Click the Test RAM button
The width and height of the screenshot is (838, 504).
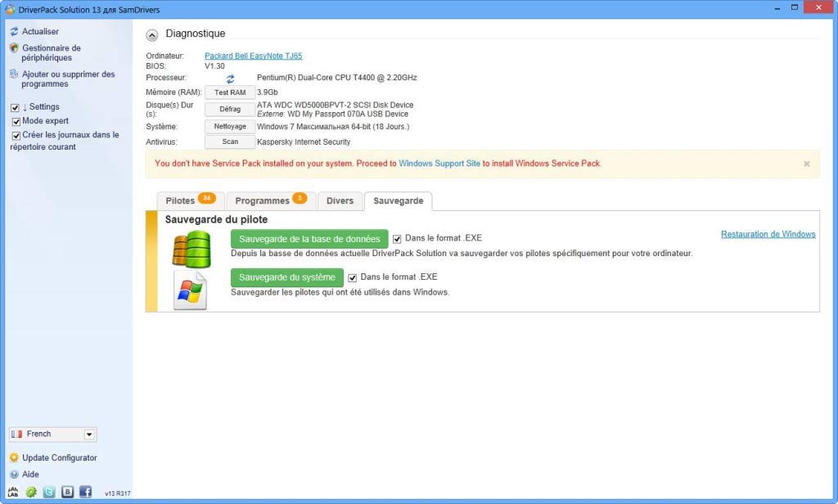pos(230,92)
